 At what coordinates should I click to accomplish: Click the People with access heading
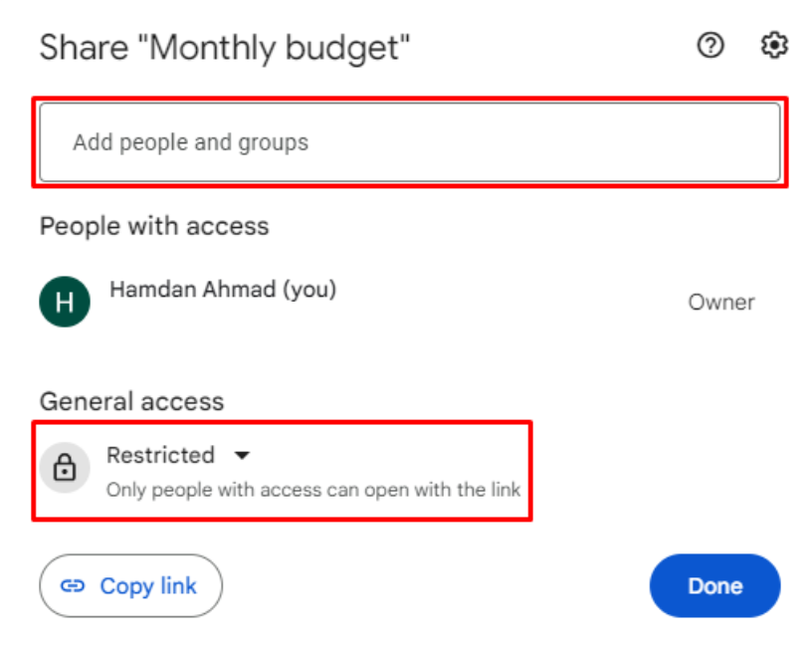154,226
